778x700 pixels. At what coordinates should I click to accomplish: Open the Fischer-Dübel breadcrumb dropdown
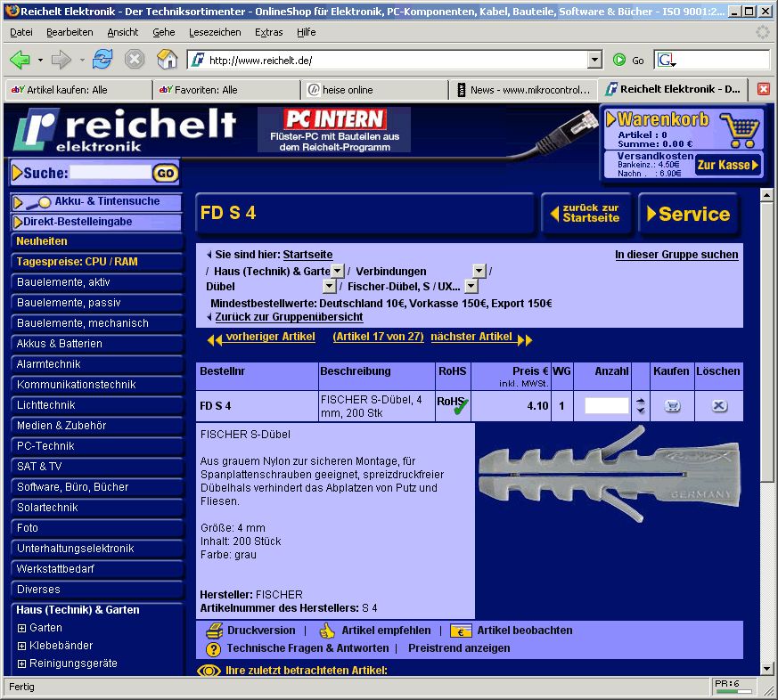471,287
